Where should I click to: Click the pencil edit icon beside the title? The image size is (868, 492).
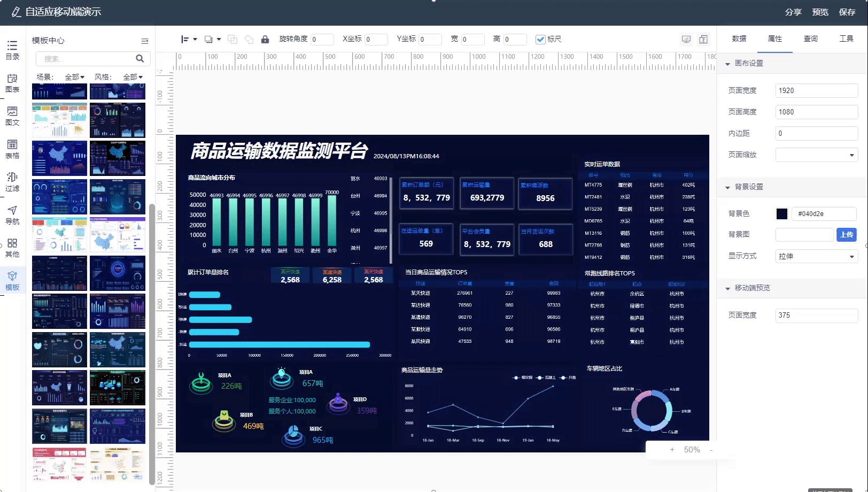pos(16,12)
